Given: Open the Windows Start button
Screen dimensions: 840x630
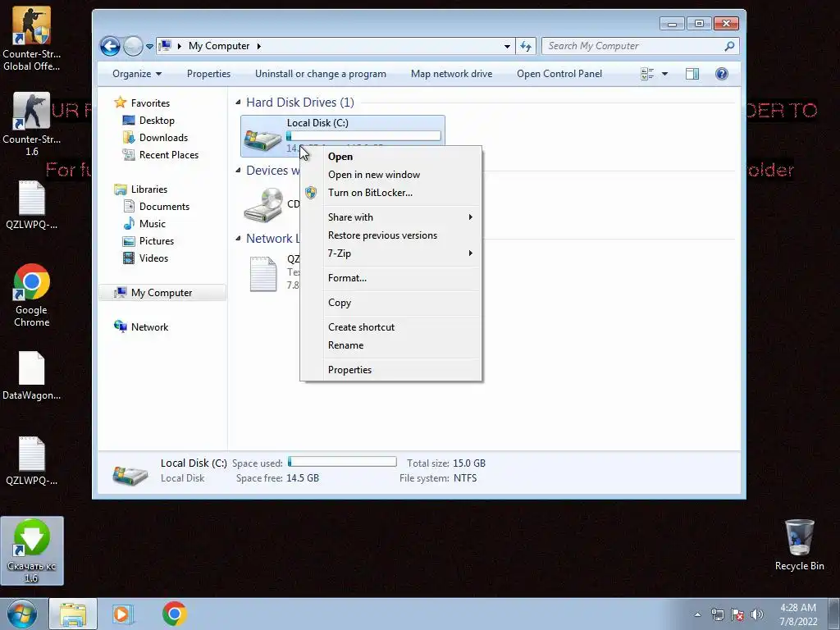Looking at the screenshot, I should [22, 614].
